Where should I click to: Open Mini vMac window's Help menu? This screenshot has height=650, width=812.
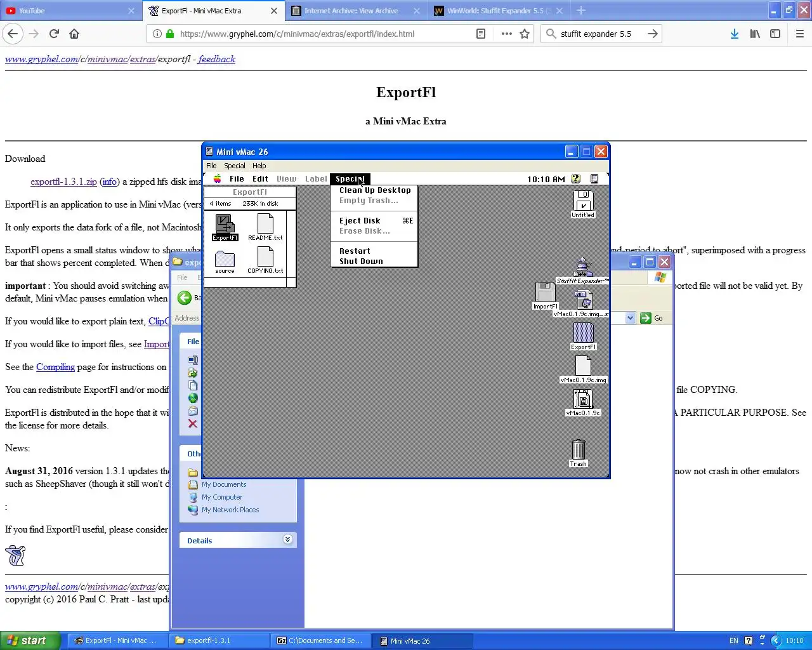pyautogui.click(x=259, y=166)
